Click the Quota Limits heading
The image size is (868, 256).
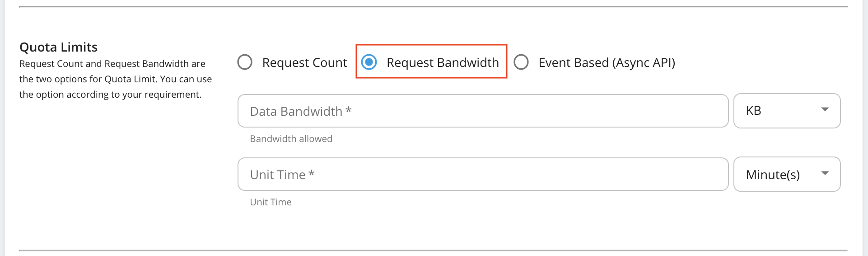pyautogui.click(x=58, y=47)
